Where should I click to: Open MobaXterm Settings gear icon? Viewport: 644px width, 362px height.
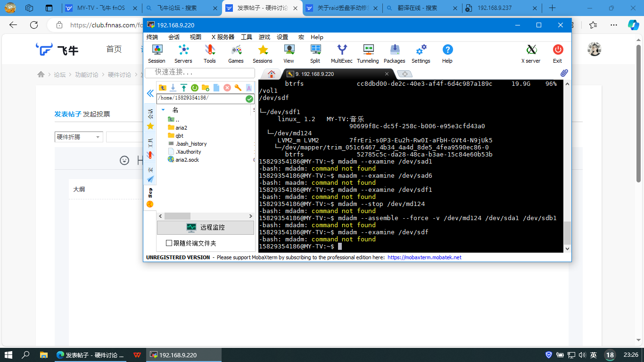(421, 53)
